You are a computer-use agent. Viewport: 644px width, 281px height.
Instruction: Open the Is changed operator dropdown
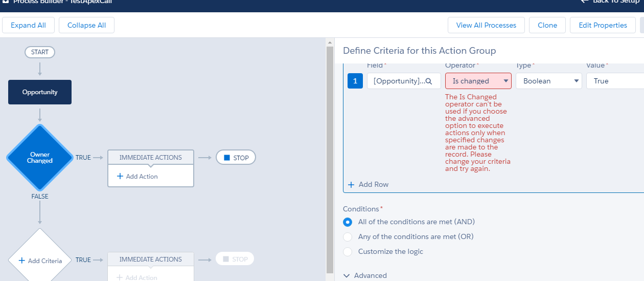pyautogui.click(x=478, y=81)
